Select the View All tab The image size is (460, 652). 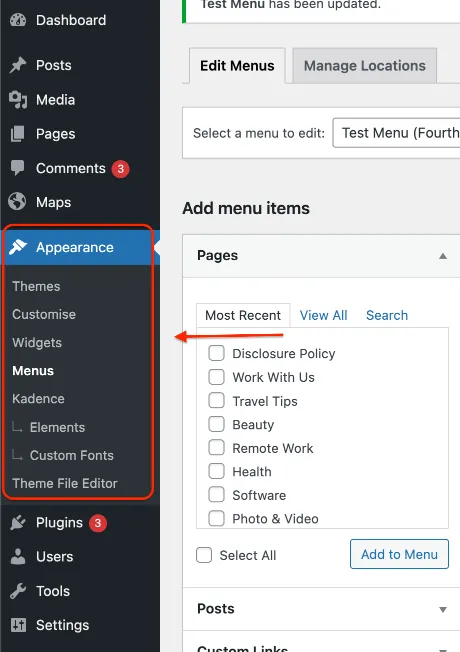pos(324,315)
